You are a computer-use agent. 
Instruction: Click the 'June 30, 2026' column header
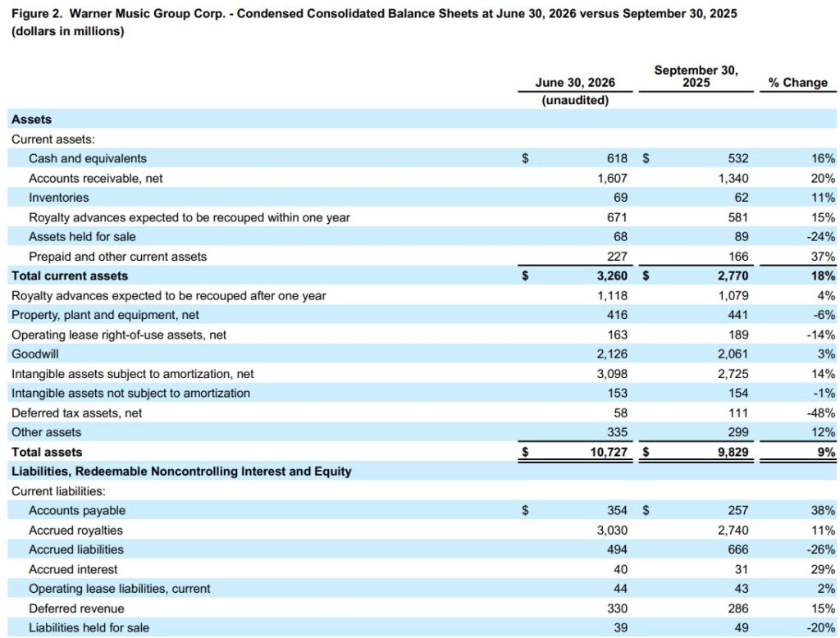(x=575, y=83)
